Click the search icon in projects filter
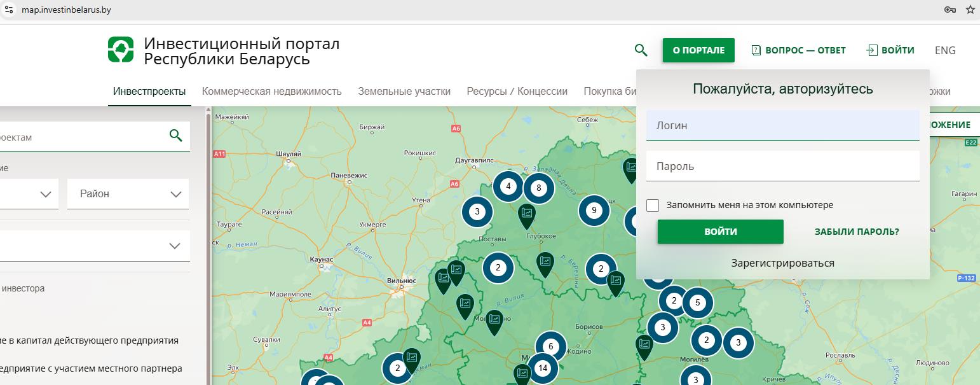 [x=175, y=136]
